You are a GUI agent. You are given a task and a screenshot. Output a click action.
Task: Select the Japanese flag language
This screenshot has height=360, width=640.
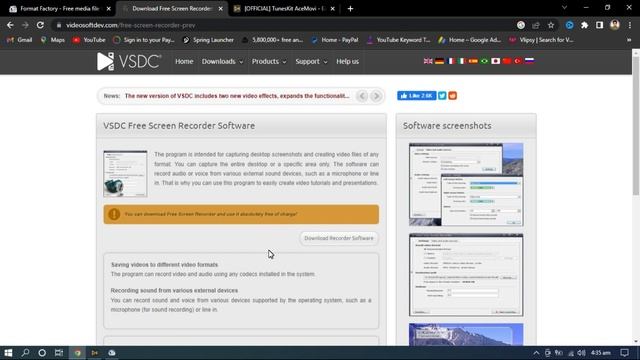tap(496, 61)
